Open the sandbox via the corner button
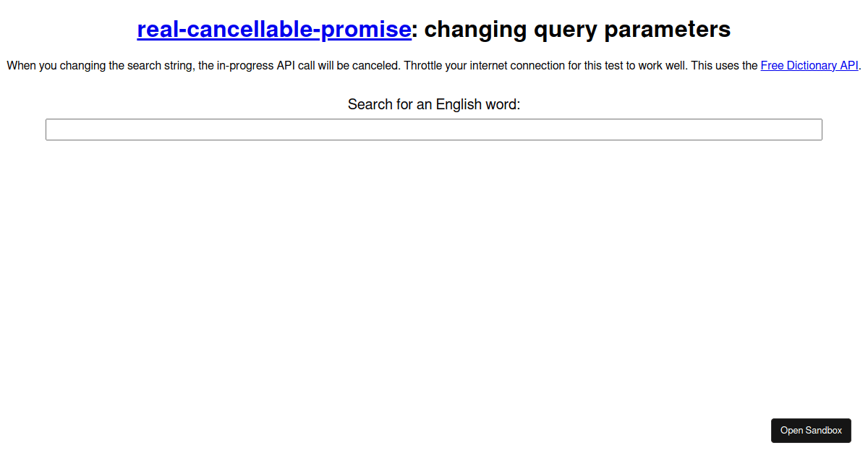The image size is (868, 456). click(811, 430)
